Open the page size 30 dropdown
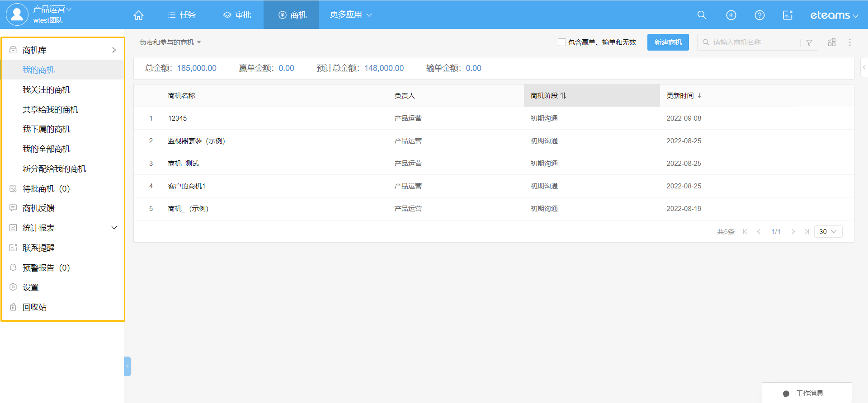 click(x=828, y=232)
